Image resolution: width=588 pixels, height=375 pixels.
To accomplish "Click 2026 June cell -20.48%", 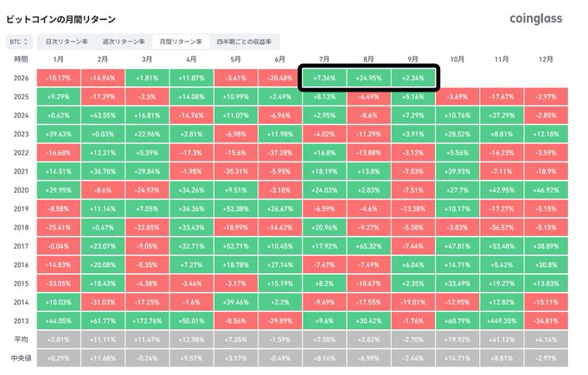I will pos(280,78).
